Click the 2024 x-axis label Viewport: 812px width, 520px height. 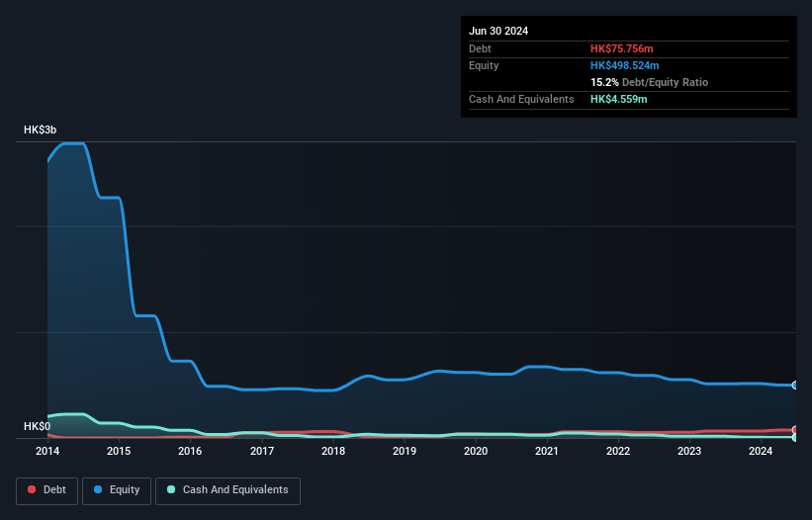761,451
